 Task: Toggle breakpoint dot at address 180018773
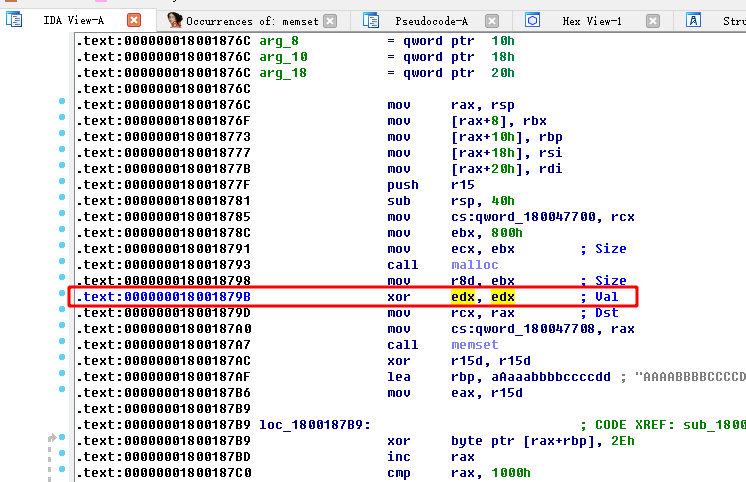point(62,133)
